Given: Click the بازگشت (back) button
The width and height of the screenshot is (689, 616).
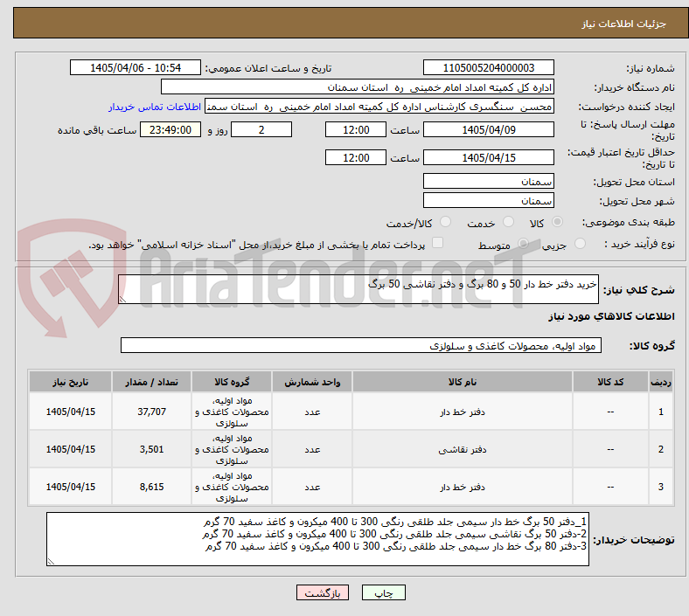Looking at the screenshot, I should point(323,592).
